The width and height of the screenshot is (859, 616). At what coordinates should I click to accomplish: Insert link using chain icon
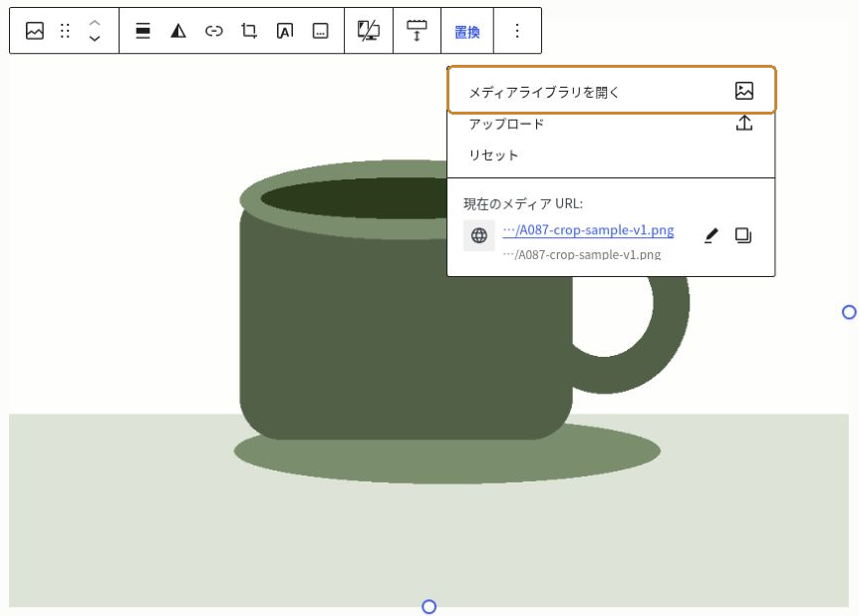pos(213,31)
